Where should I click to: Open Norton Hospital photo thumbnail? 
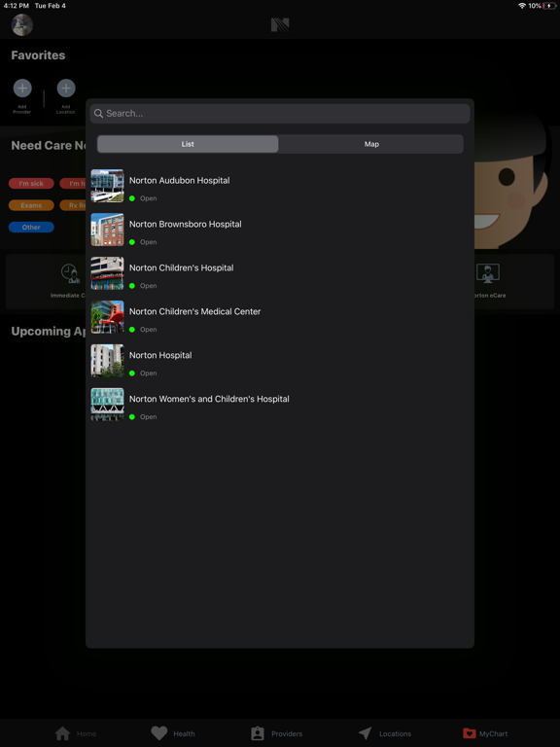coord(107,361)
